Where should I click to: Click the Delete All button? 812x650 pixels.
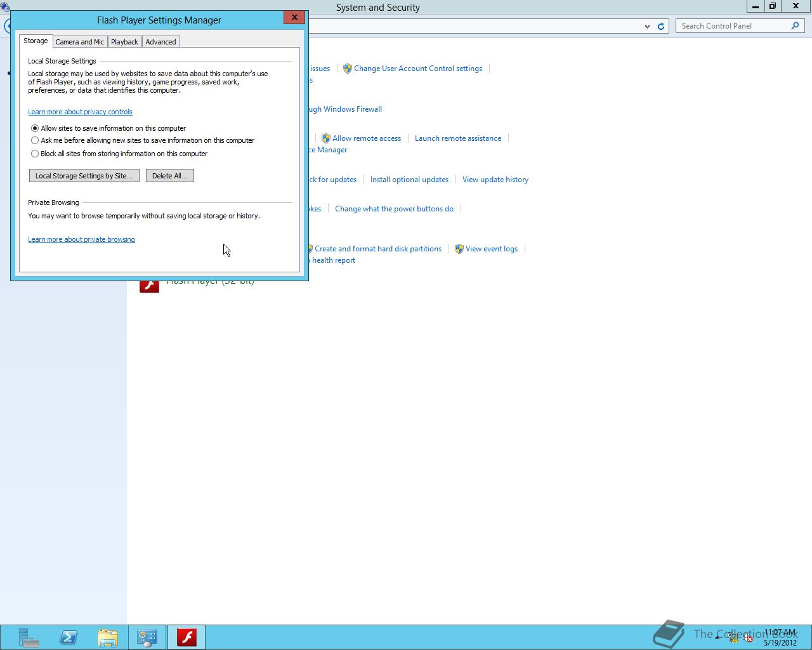click(x=169, y=176)
